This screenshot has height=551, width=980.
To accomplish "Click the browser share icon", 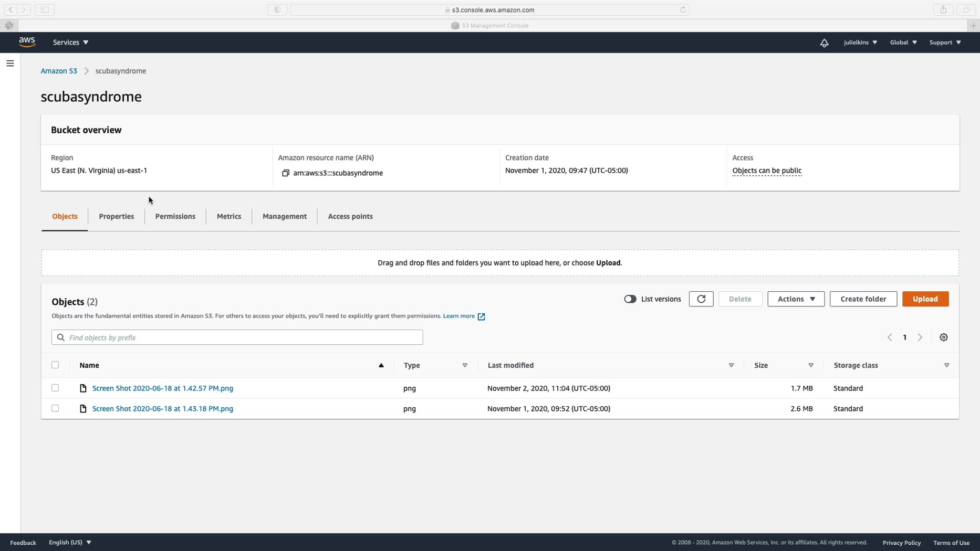I will 943,9.
